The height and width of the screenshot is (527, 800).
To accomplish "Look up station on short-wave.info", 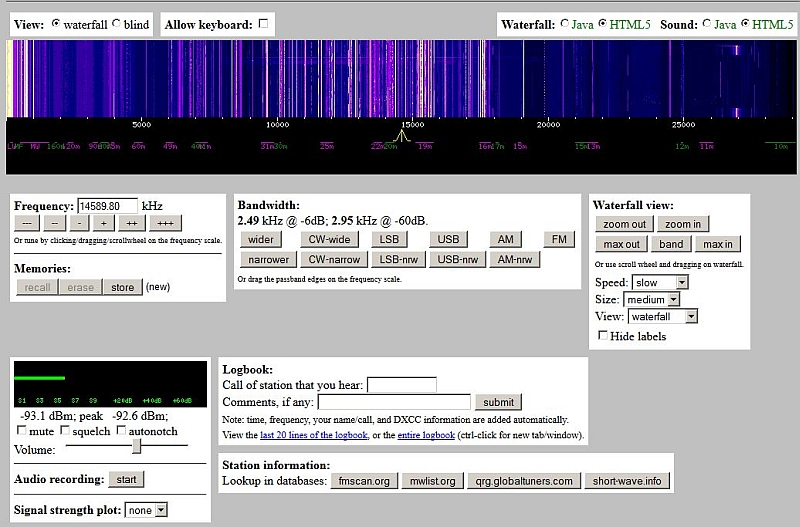I will click(626, 481).
